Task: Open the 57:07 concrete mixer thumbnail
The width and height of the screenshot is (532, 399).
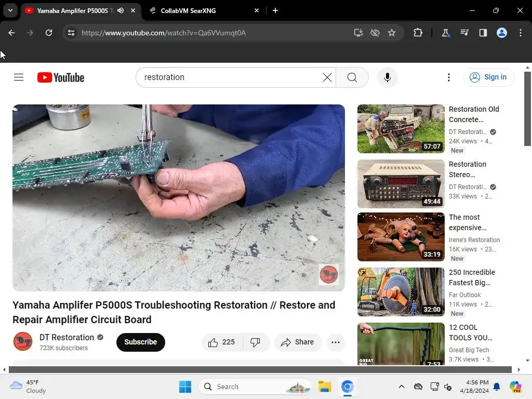Action: pyautogui.click(x=401, y=129)
